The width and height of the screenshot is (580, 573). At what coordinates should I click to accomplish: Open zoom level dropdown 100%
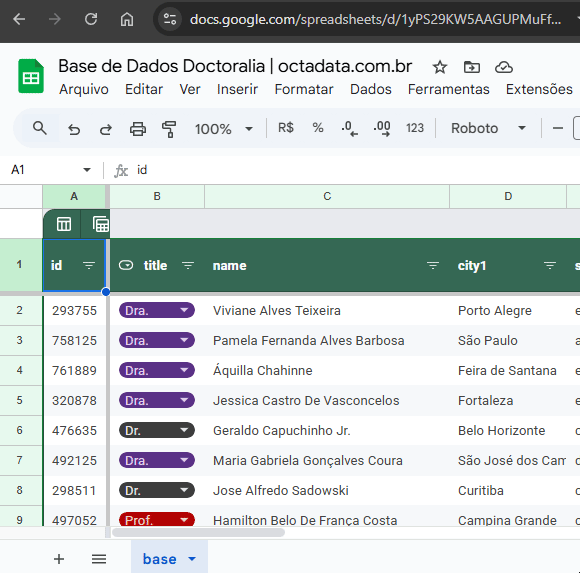tap(223, 129)
